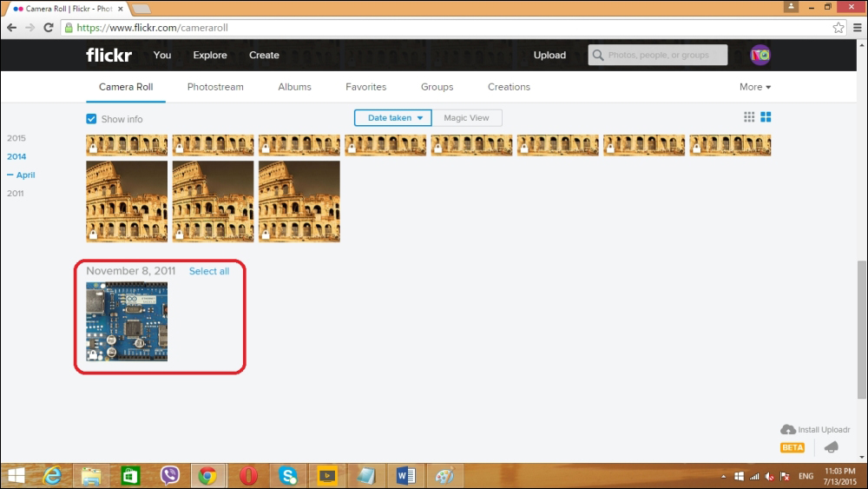This screenshot has width=868, height=489.
Task: Click the Install Uploadr link
Action: [824, 430]
